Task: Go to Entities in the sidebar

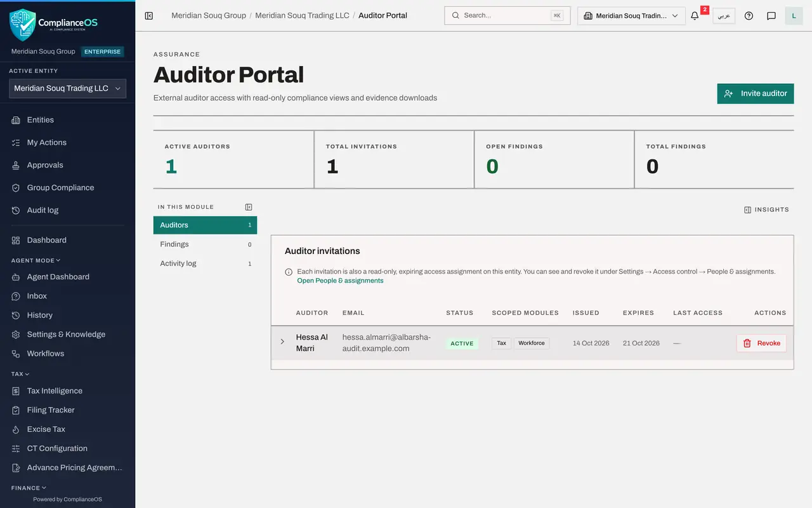Action: (x=67, y=120)
